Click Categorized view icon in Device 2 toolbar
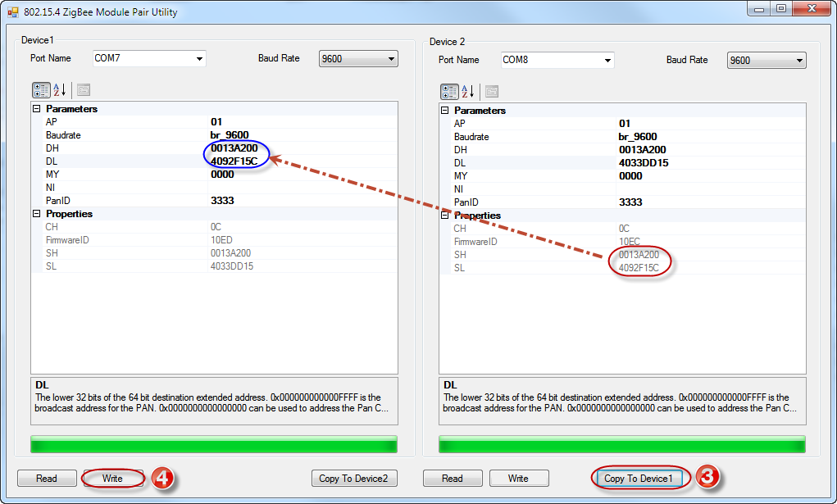 (x=449, y=91)
